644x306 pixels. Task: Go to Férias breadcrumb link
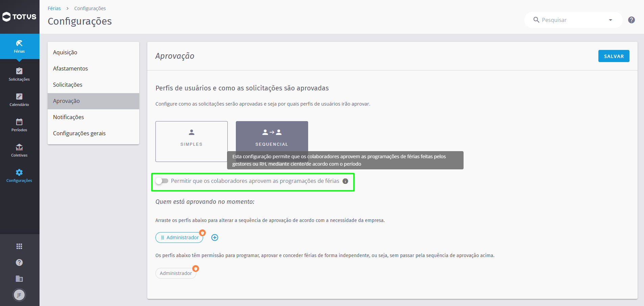click(54, 8)
